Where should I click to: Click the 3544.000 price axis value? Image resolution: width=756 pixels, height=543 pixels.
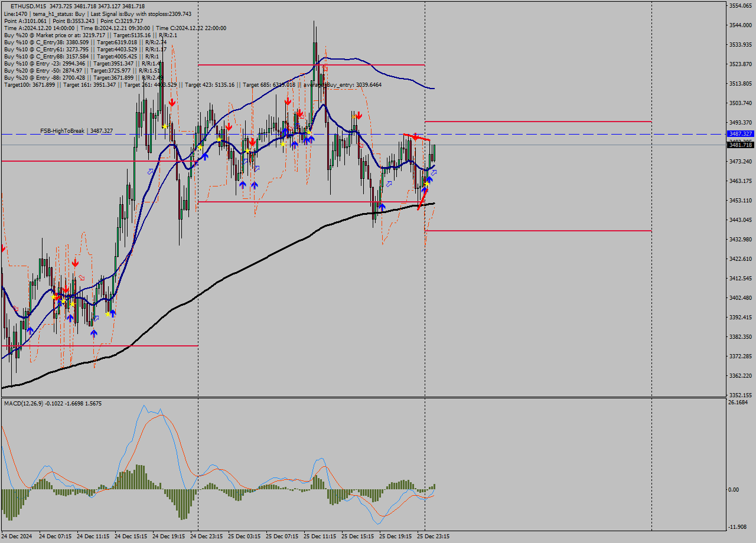click(x=741, y=25)
